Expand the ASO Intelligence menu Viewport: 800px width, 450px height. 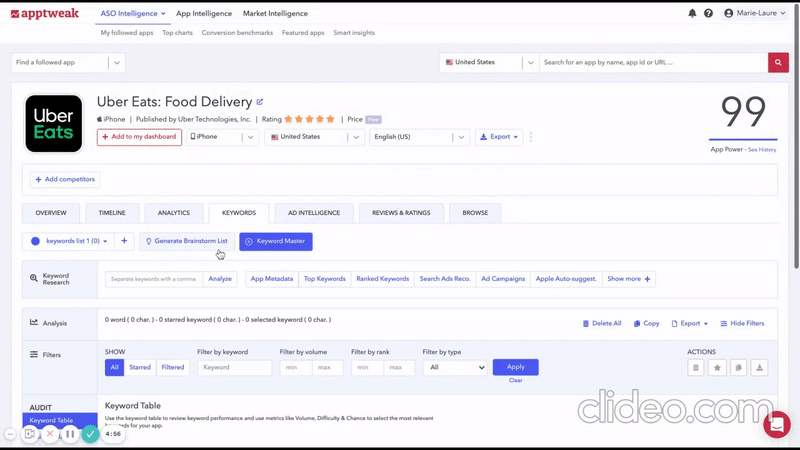[133, 14]
